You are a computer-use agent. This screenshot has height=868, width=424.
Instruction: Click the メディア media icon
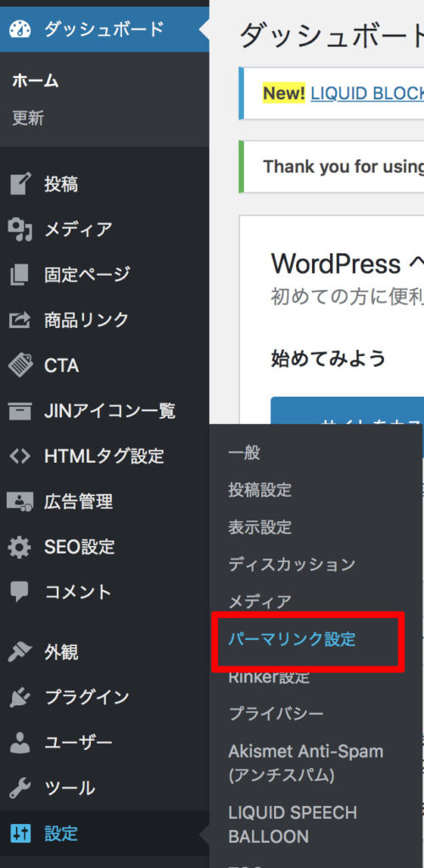click(x=21, y=229)
